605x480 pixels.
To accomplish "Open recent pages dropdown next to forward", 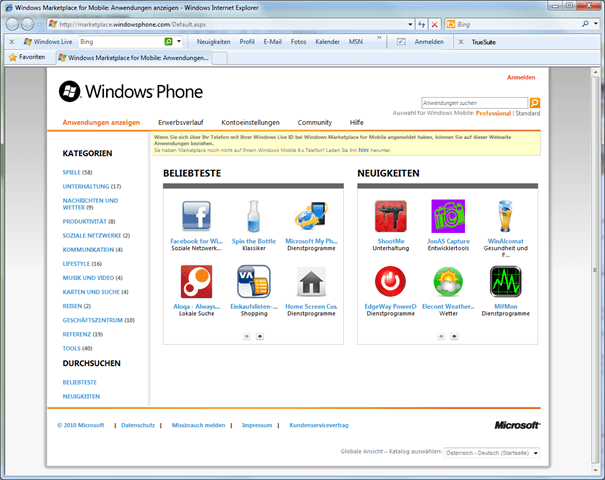I will pos(39,24).
